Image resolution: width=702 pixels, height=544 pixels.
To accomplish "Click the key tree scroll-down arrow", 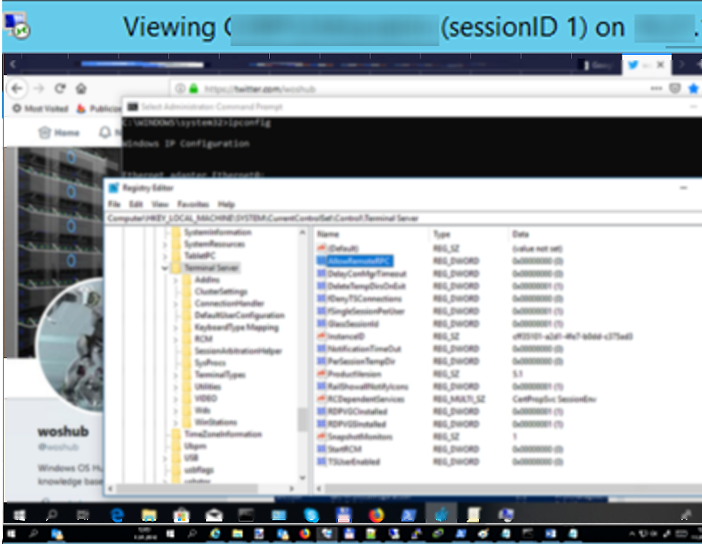I will [x=303, y=478].
